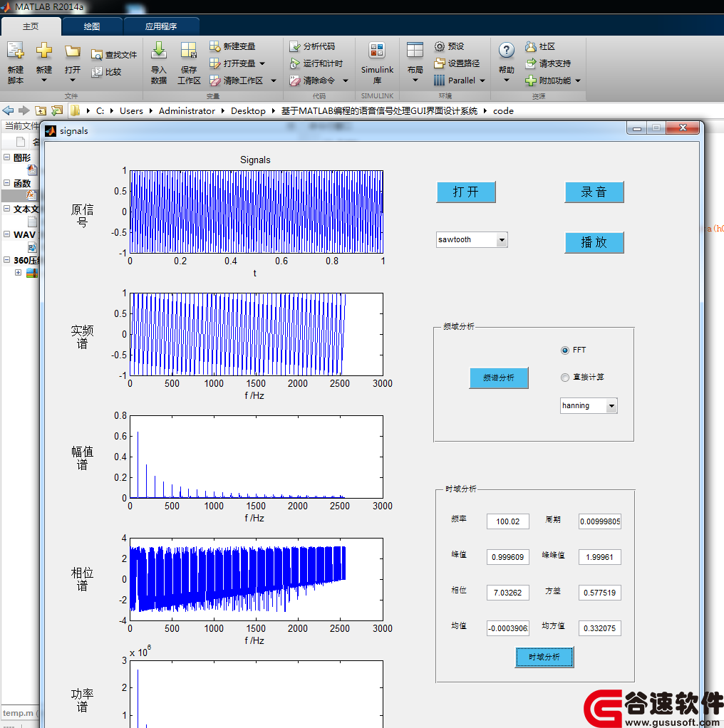This screenshot has width=724, height=728.
Task: Click the code folder in address path
Action: pyautogui.click(x=503, y=111)
